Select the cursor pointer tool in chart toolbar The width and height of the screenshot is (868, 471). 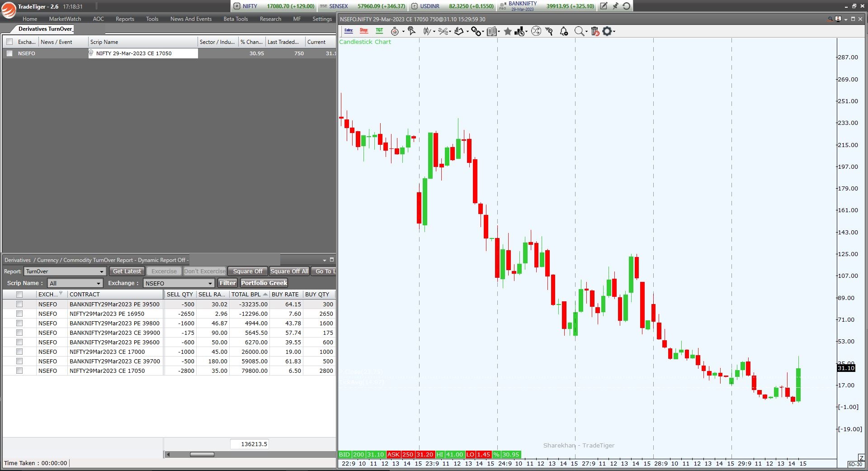tap(411, 31)
